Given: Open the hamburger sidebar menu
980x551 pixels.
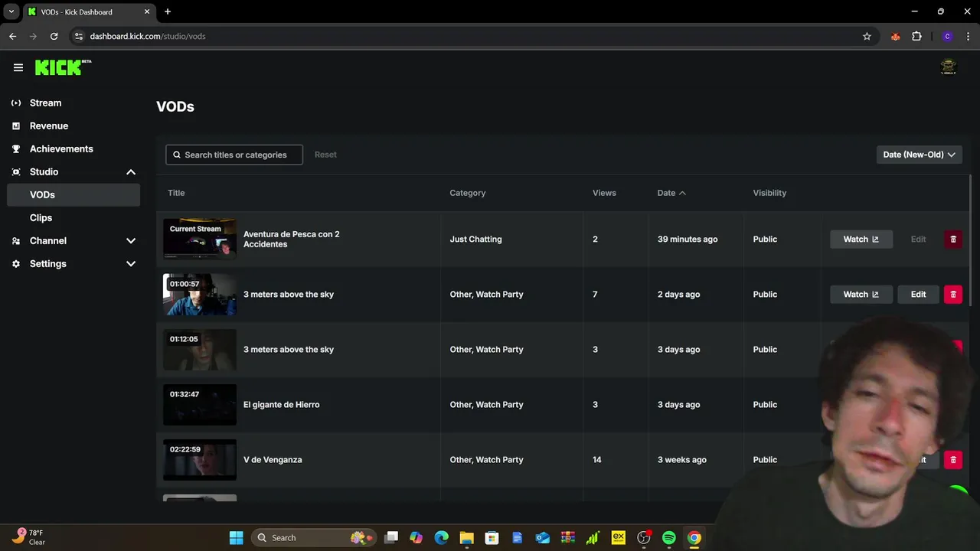Looking at the screenshot, I should [x=18, y=67].
